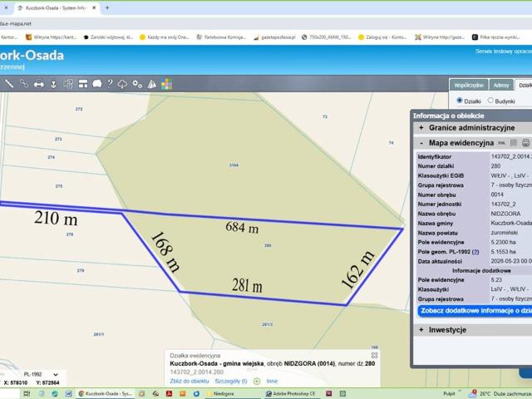This screenshot has height=399, width=532.
Task: Click the colorful grid squares icon
Action: coord(166,84)
